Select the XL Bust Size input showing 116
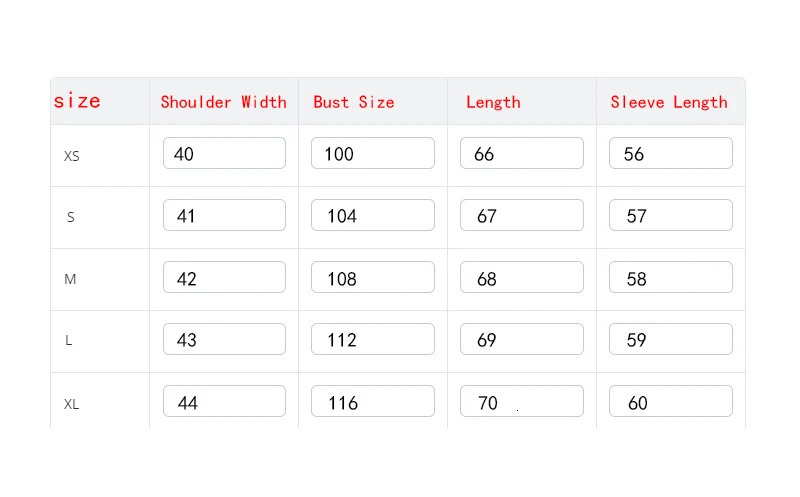 click(x=373, y=401)
